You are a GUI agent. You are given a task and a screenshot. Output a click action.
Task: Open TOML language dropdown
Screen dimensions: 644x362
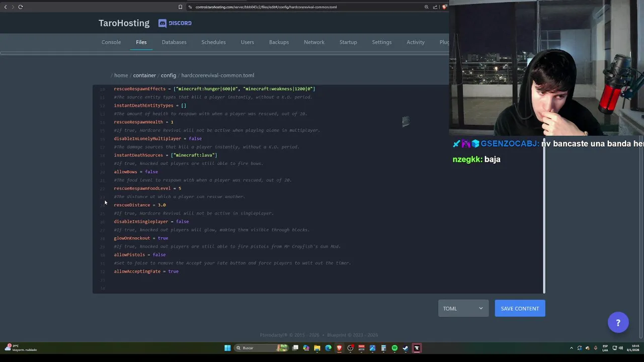pos(463,308)
